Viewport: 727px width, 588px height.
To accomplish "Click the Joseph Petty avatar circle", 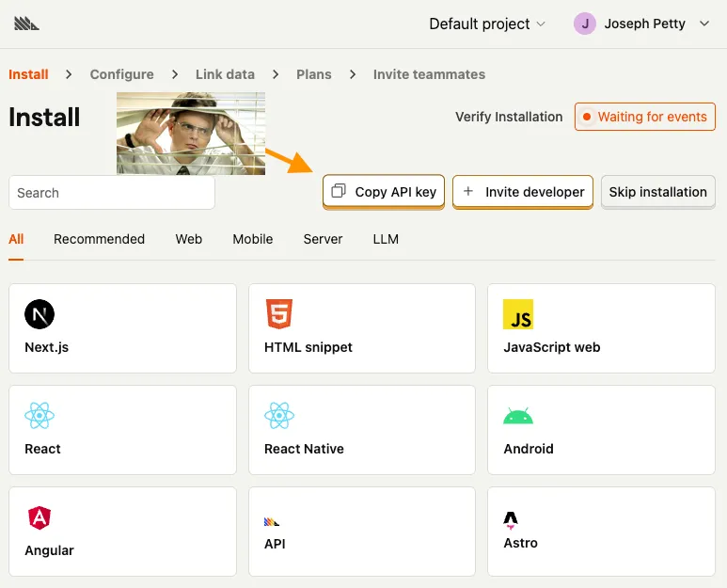I will (x=584, y=24).
